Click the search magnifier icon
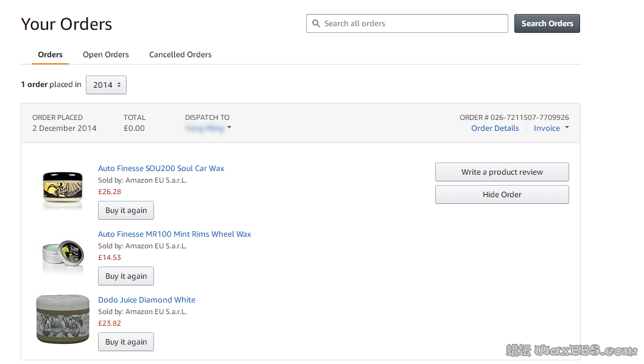The width and height of the screenshot is (644, 364). 316,24
